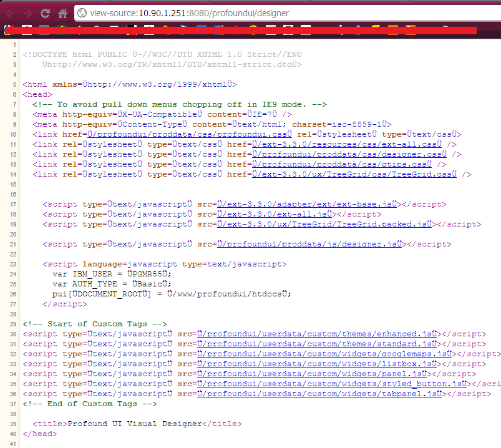Click the DOCUMENT_ROOT assignment line

pos(172,294)
